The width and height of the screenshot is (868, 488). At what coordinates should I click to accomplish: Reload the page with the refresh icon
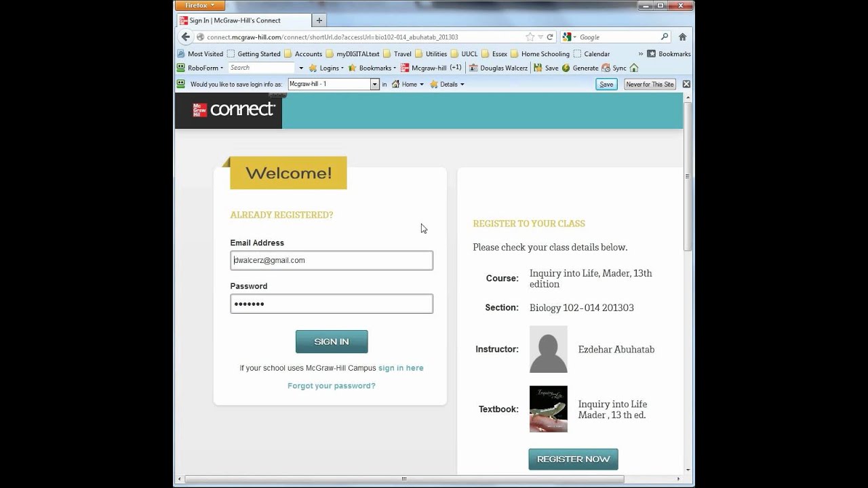point(550,37)
